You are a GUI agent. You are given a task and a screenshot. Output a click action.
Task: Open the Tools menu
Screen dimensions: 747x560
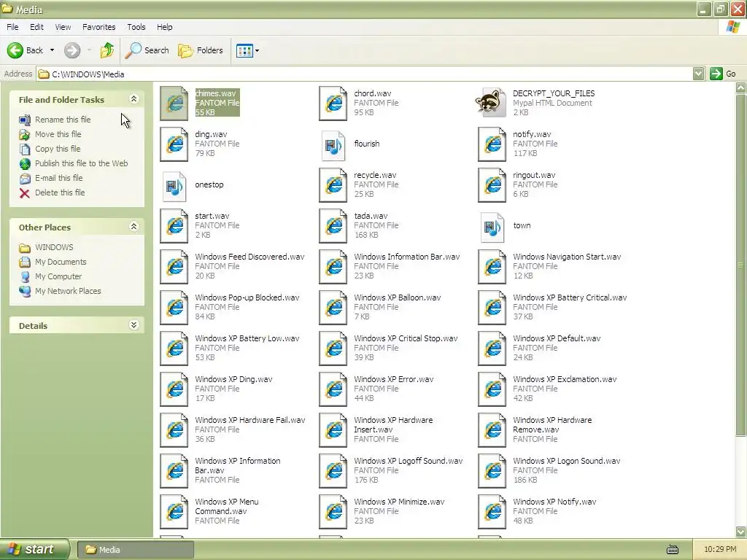(136, 27)
